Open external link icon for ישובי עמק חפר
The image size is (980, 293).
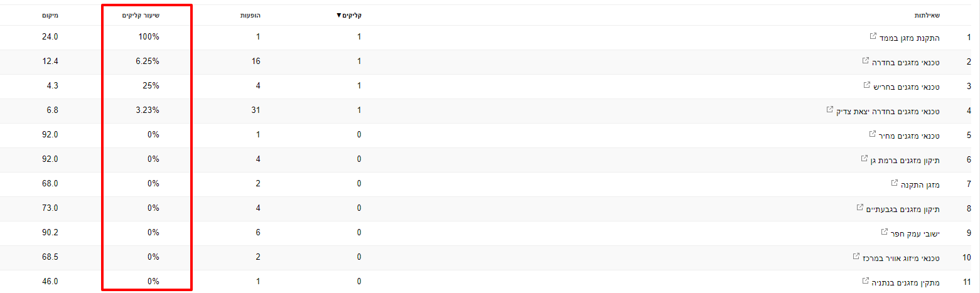click(884, 232)
